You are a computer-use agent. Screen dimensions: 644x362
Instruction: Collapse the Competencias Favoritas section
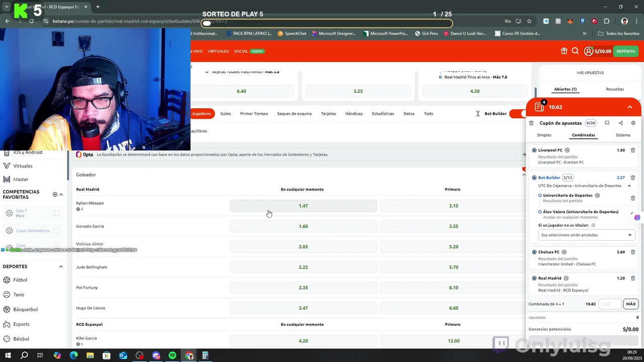point(61,195)
